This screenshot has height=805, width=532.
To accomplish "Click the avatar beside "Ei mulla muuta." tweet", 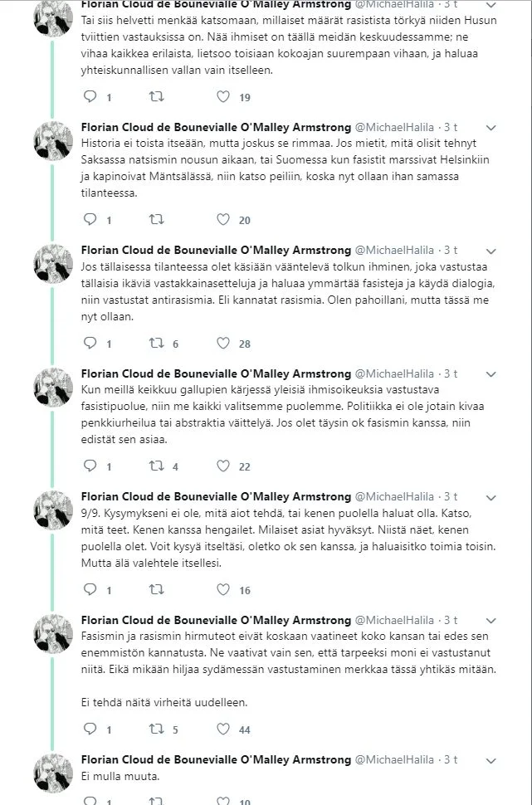I will pos(53,773).
